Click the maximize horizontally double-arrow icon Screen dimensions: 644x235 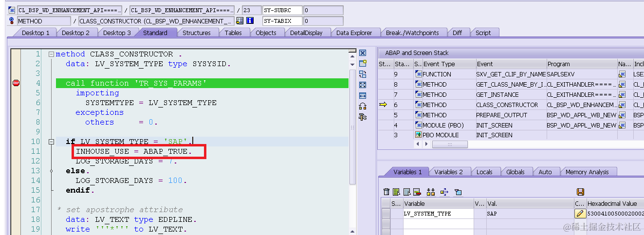pos(363,95)
